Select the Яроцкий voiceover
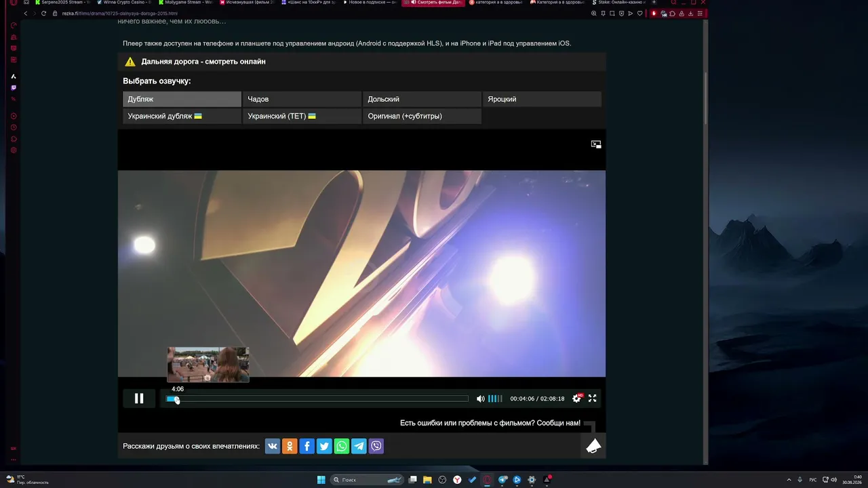868x488 pixels. (x=542, y=99)
